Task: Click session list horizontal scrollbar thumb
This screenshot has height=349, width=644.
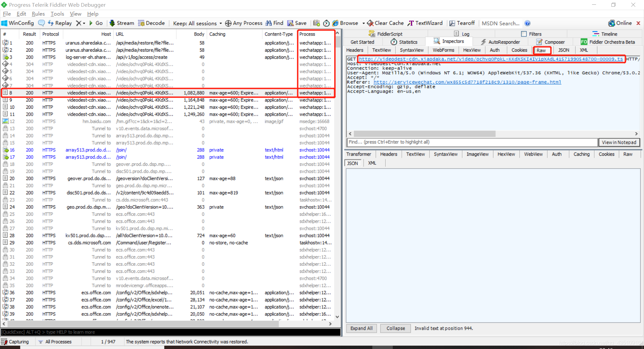Action: [x=143, y=324]
